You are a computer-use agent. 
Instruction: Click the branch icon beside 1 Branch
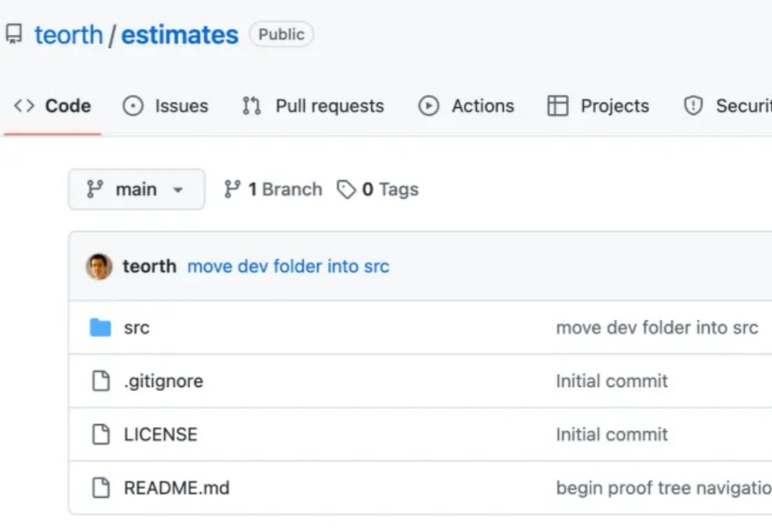click(x=232, y=189)
